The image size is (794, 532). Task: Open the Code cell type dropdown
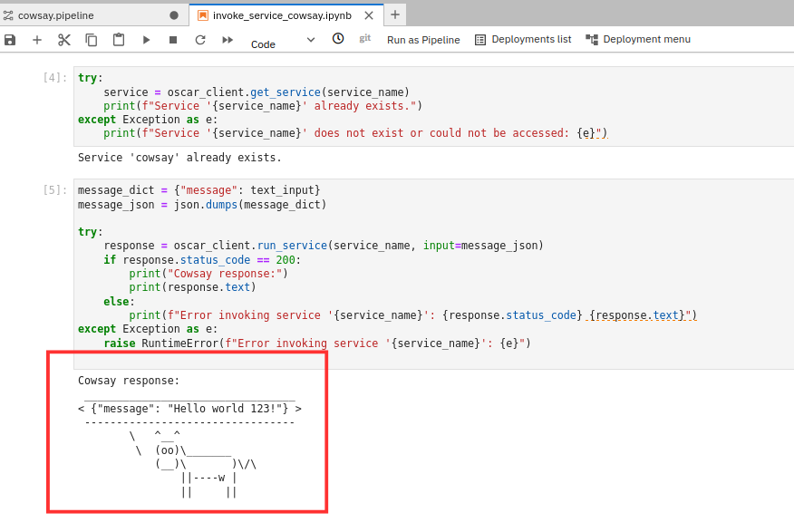[283, 41]
